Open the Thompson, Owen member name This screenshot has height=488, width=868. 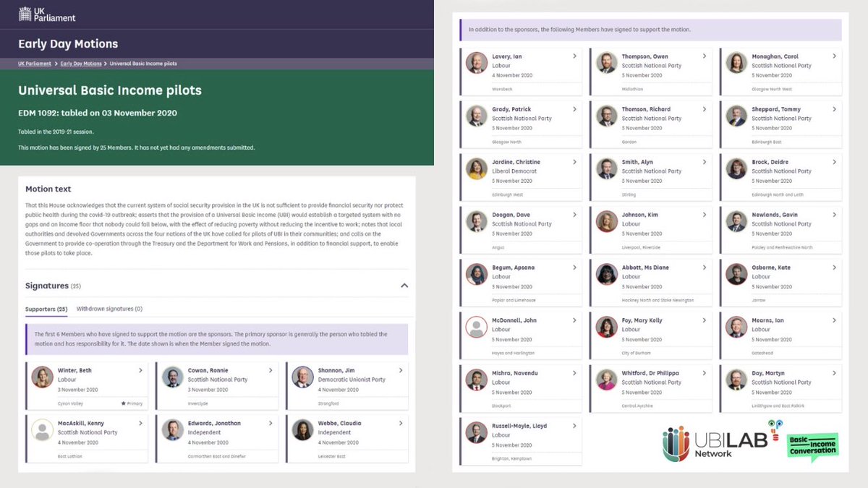(x=645, y=56)
